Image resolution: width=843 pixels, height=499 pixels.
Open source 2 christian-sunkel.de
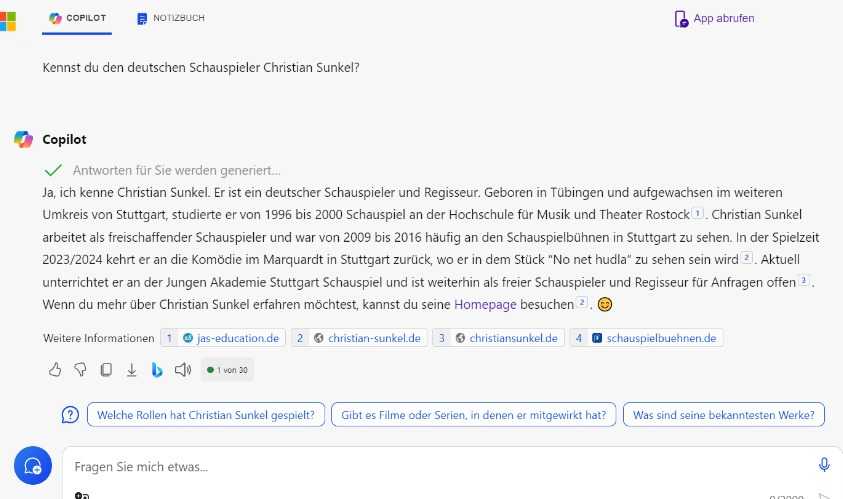click(359, 338)
